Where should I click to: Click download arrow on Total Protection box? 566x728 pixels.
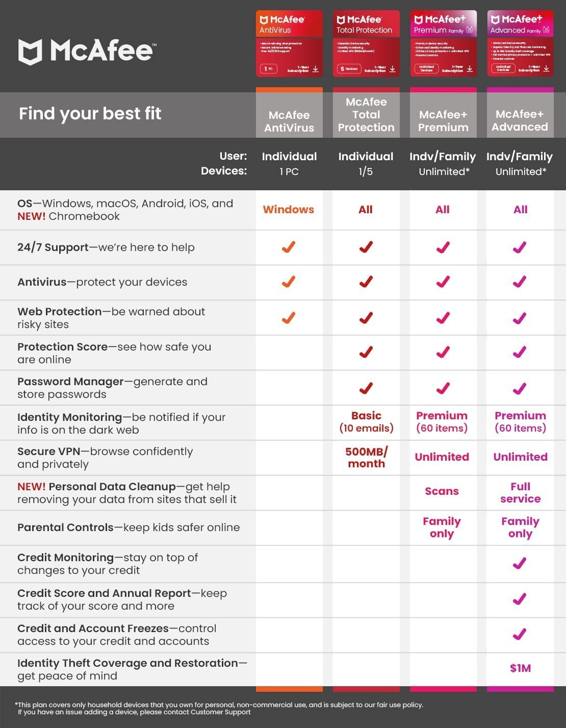pos(393,69)
